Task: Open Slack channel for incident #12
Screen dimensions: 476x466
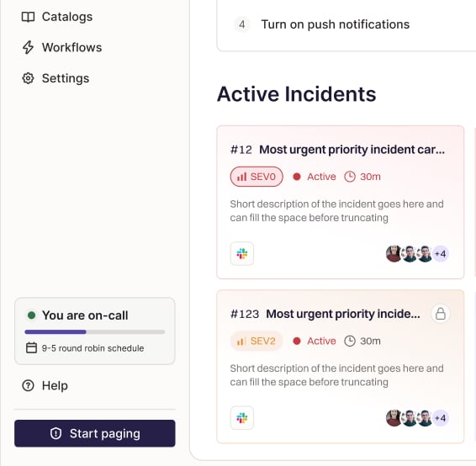Action: pos(242,253)
